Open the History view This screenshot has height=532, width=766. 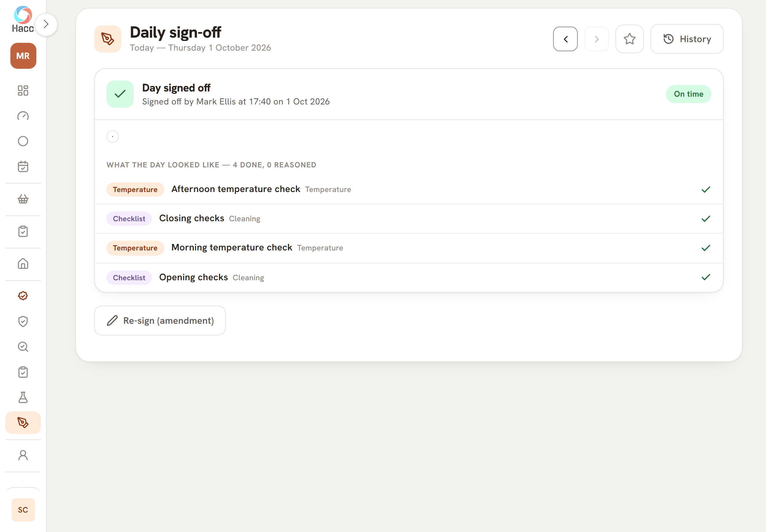click(x=686, y=39)
